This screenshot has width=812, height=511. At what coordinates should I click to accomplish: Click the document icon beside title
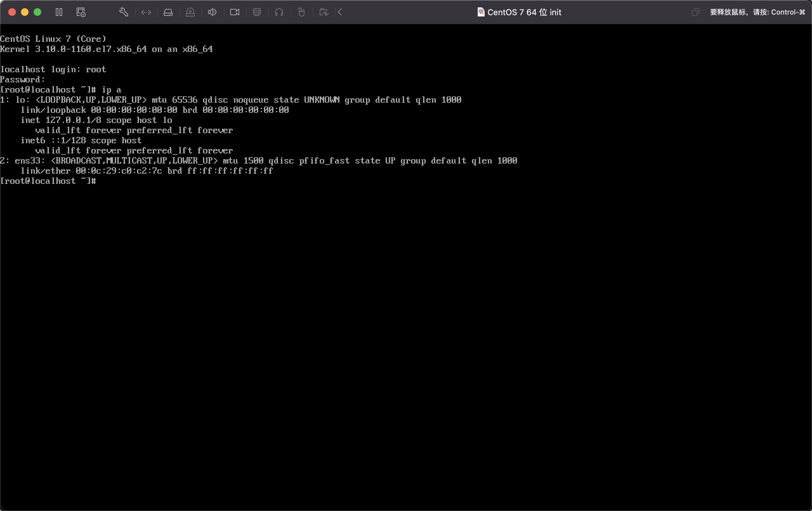click(481, 12)
